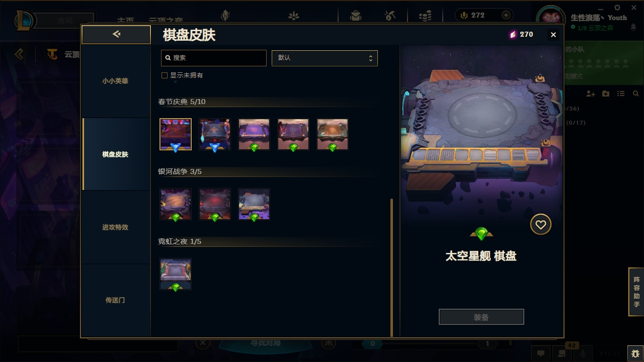Open the 默认 sort dropdown
The width and height of the screenshot is (644, 362).
click(x=325, y=58)
